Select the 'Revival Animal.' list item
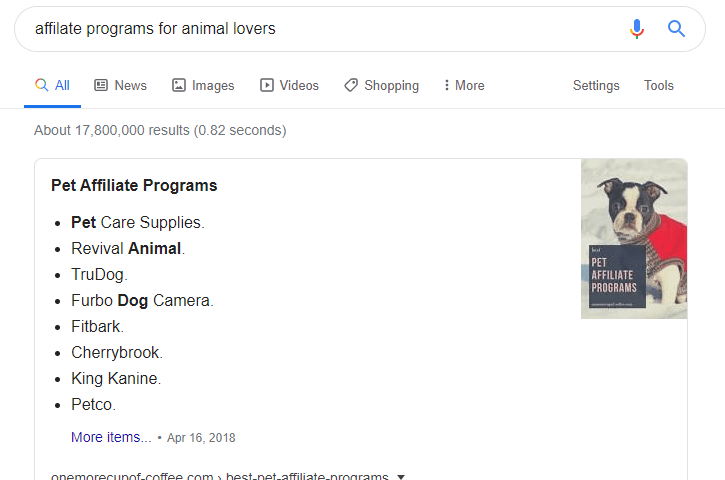 128,248
